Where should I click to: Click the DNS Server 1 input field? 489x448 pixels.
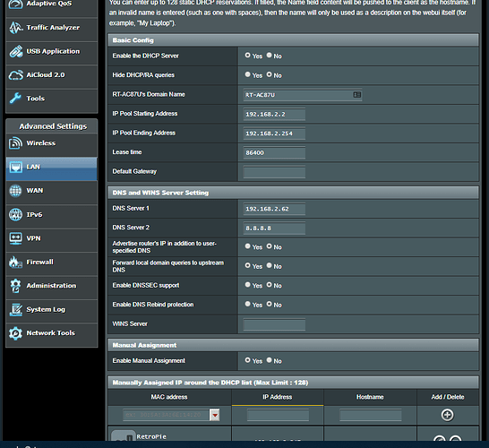click(x=274, y=209)
